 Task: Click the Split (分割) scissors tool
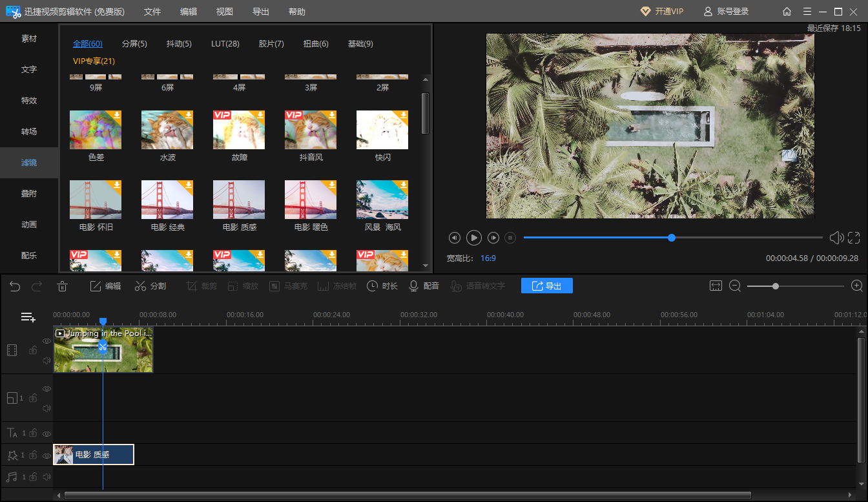click(150, 286)
